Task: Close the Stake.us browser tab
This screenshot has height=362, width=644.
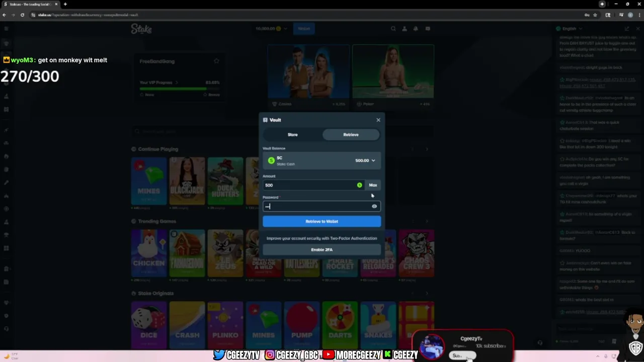Action: tap(56, 4)
